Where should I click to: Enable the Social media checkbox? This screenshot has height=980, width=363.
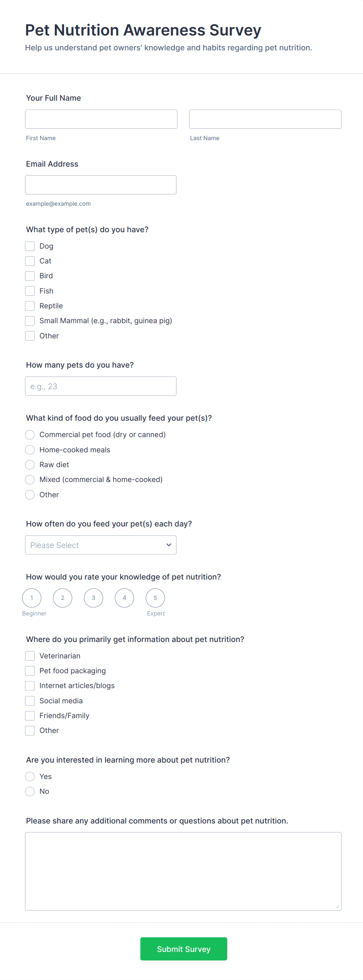coord(30,701)
